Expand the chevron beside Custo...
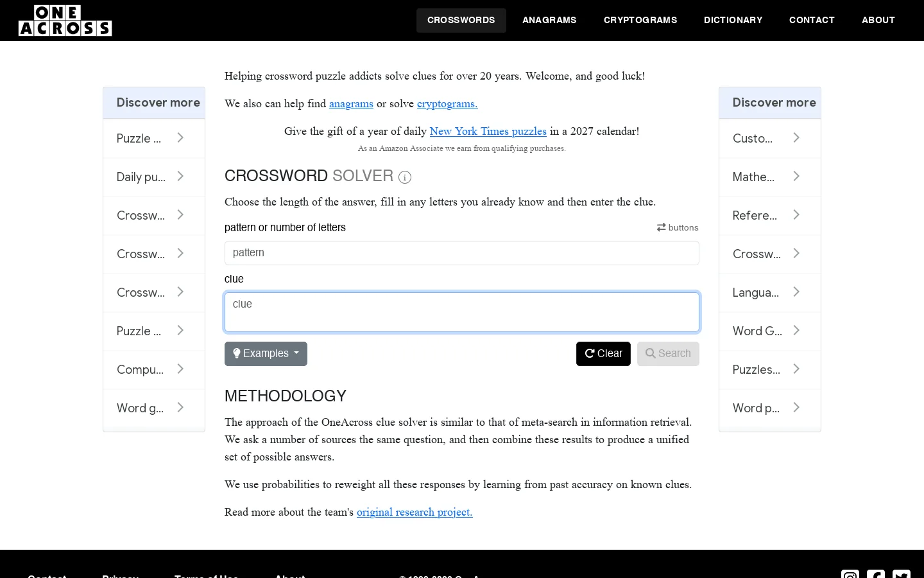Image resolution: width=924 pixels, height=578 pixels. (x=796, y=138)
